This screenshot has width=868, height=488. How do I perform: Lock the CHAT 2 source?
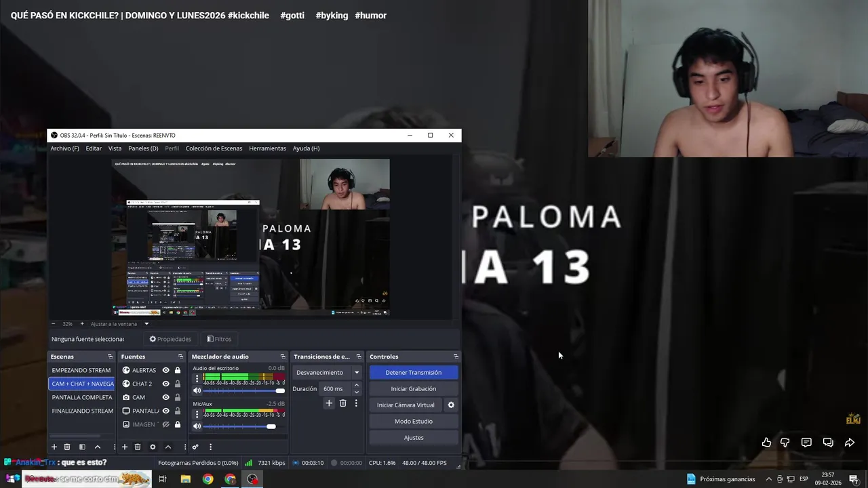click(178, 384)
